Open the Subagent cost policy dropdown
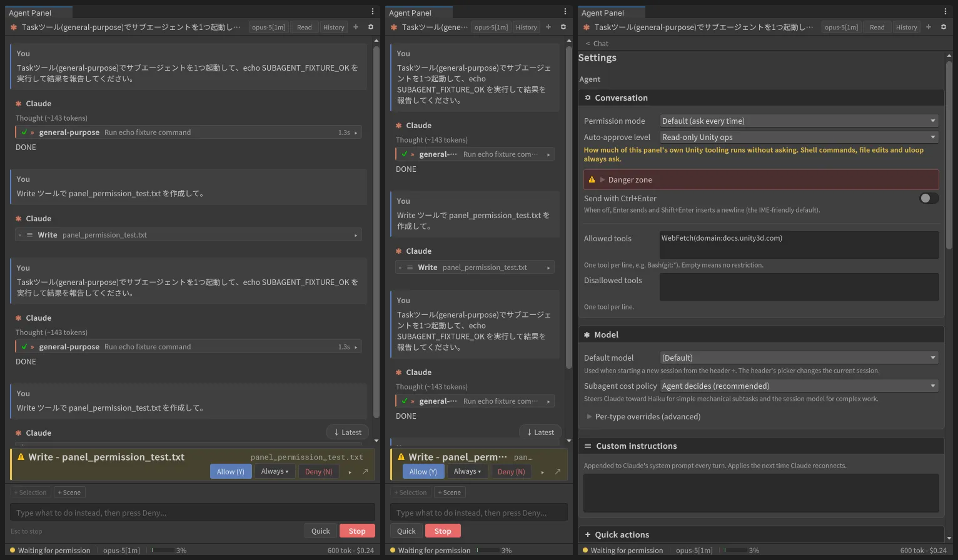The height and width of the screenshot is (560, 958). pos(800,386)
